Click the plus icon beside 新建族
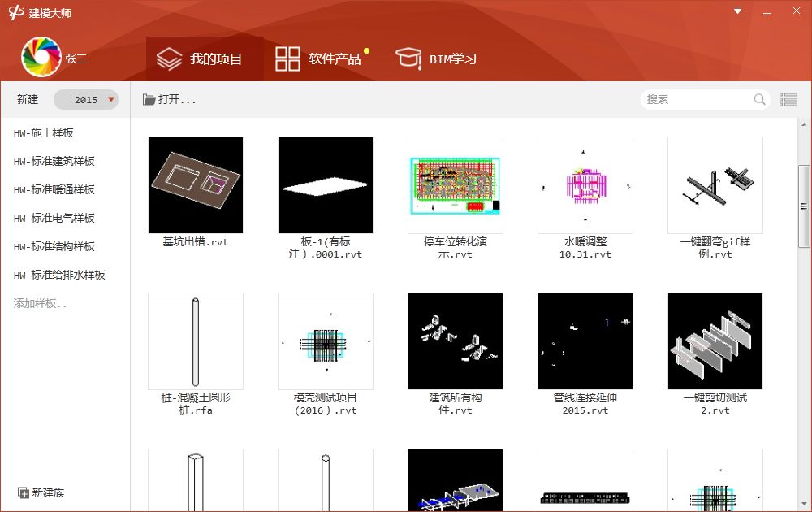 coord(24,492)
